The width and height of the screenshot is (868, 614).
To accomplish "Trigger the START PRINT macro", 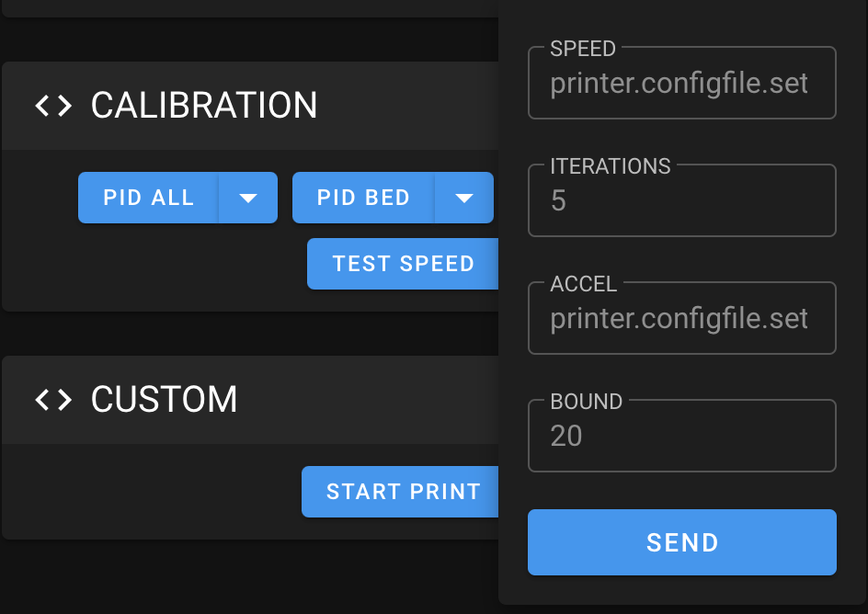I will 403,492.
